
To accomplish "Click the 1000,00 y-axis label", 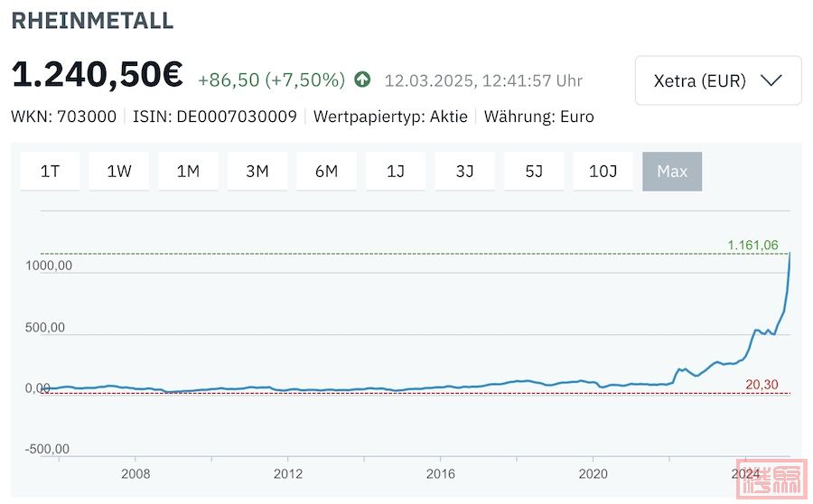I will (x=49, y=266).
